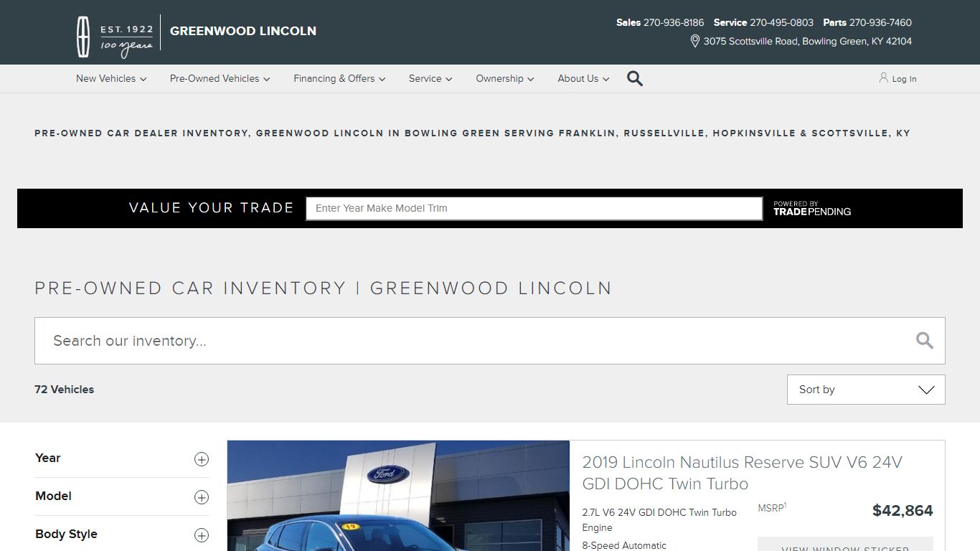The image size is (980, 551).
Task: Click the Body Style filter plus icon
Action: point(202,535)
